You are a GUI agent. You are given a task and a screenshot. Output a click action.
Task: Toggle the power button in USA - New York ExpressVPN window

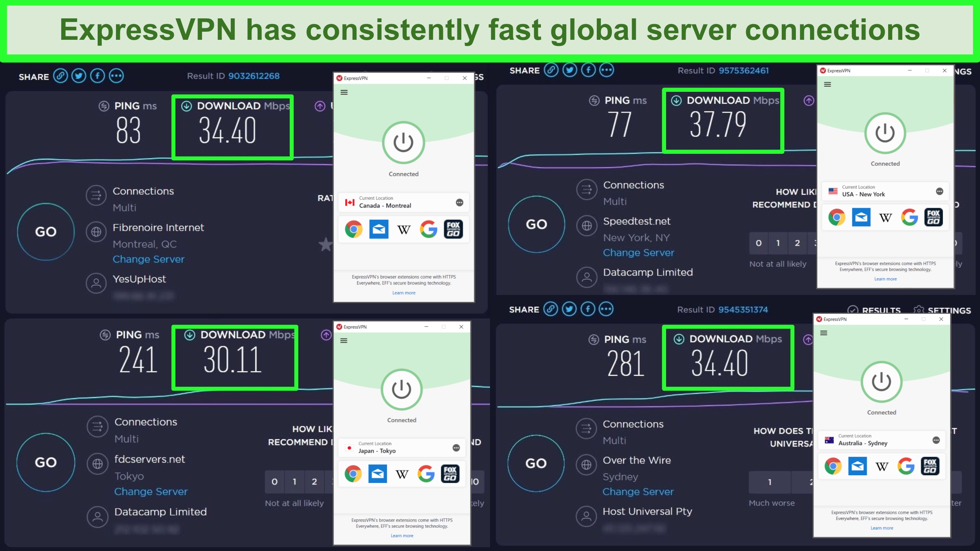point(885,133)
